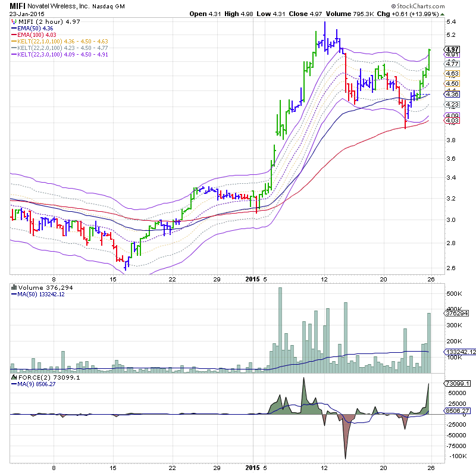Click the 300K volume axis label
Image resolution: width=476 pixels, height=473 pixels.
[x=454, y=325]
